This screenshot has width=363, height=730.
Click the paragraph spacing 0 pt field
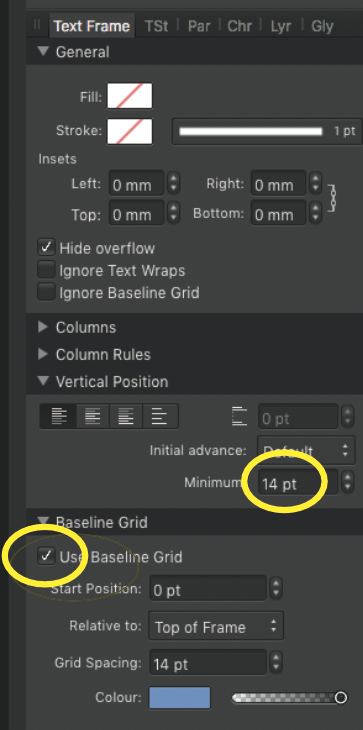[x=298, y=417]
